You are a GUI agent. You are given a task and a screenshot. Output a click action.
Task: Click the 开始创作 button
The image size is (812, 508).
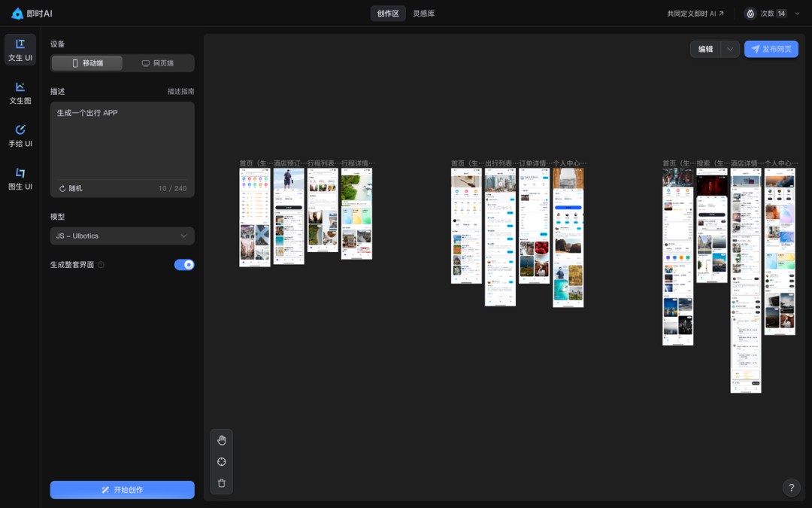(x=122, y=490)
